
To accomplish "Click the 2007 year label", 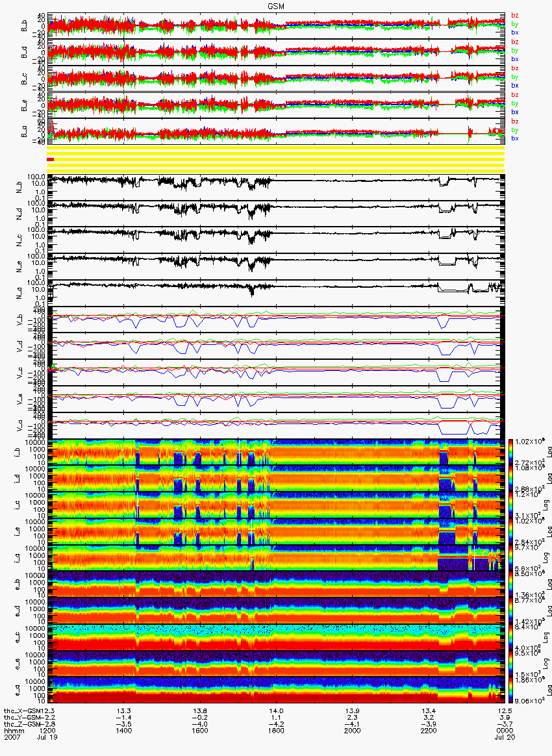I will coord(11,738).
